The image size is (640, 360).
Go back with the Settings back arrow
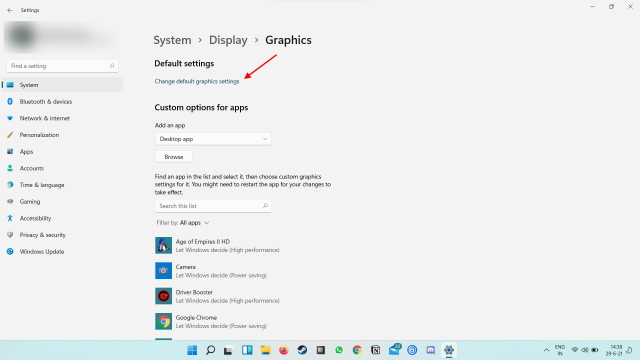tap(10, 10)
